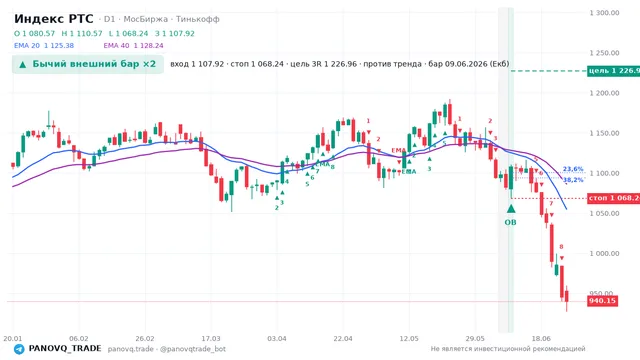
Task: Click the date label 17.03 on axis
Action: point(211,338)
